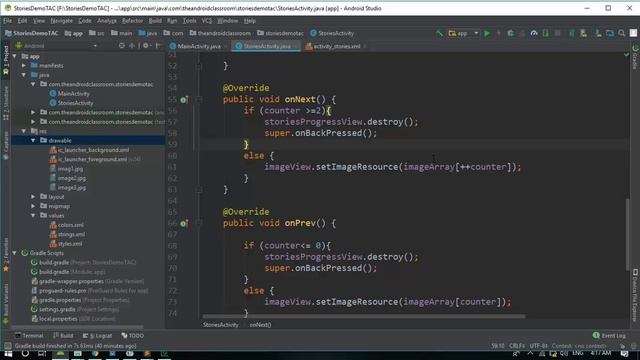Viewport: 640px width, 360px height.
Task: Click the CRLF line separator in status bar
Action: pyautogui.click(x=517, y=346)
